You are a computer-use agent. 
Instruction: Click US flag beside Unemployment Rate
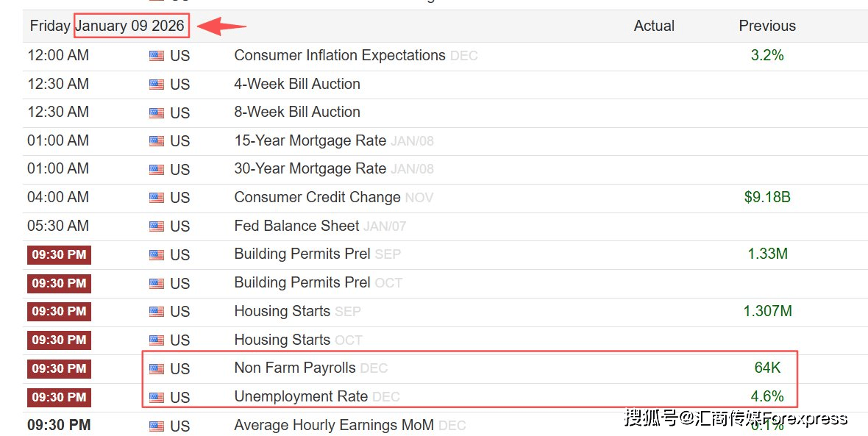coord(157,397)
